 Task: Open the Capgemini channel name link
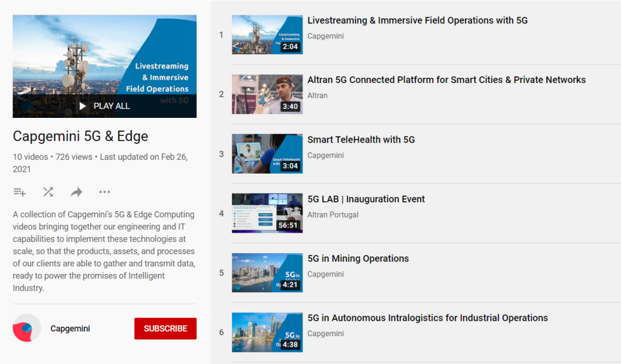click(x=70, y=328)
